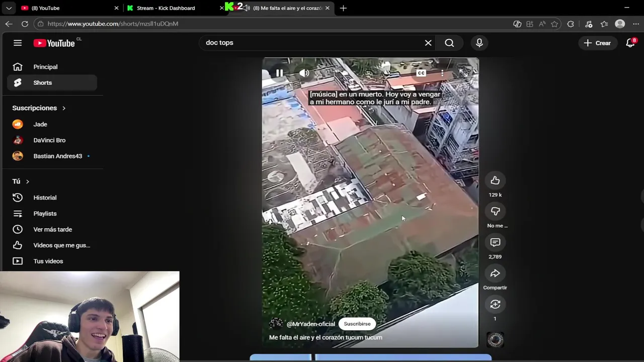Expand the Suscripciones section

(39, 108)
